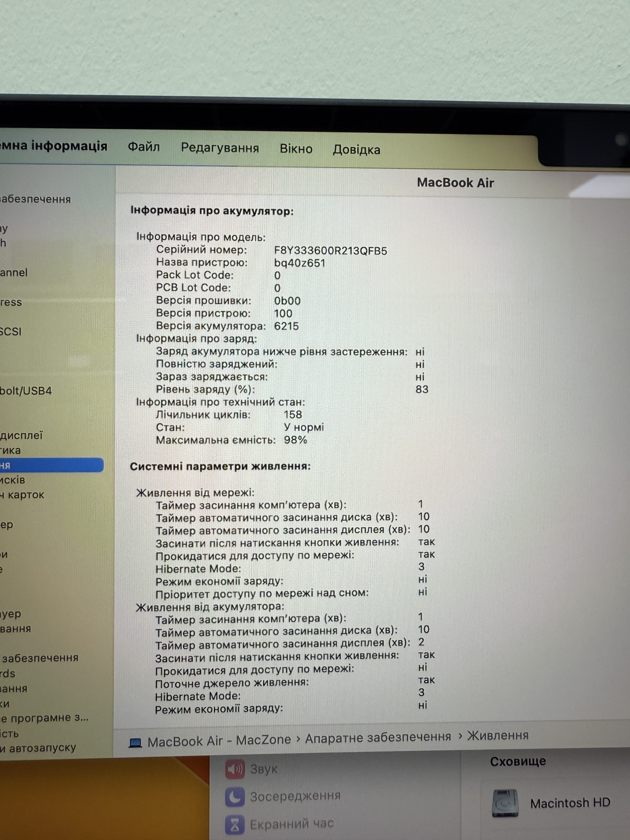Image resolution: width=630 pixels, height=840 pixels.
Task: Click Pack Lot Code label
Action: (x=195, y=275)
